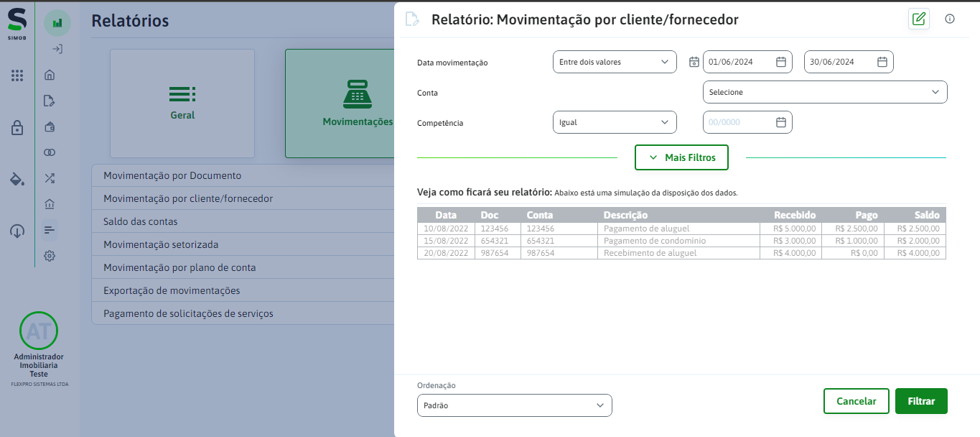Open date picker for 01/06/2024
Screen dimensions: 980x437
point(781,62)
